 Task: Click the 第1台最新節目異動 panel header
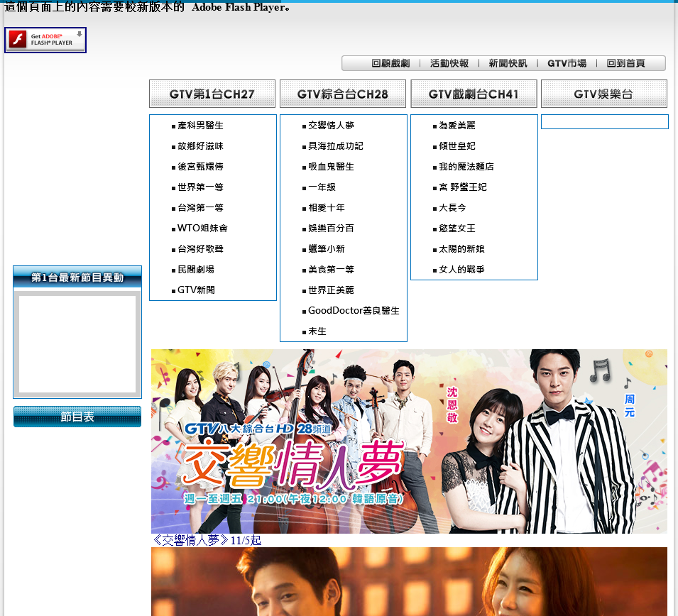click(x=77, y=277)
